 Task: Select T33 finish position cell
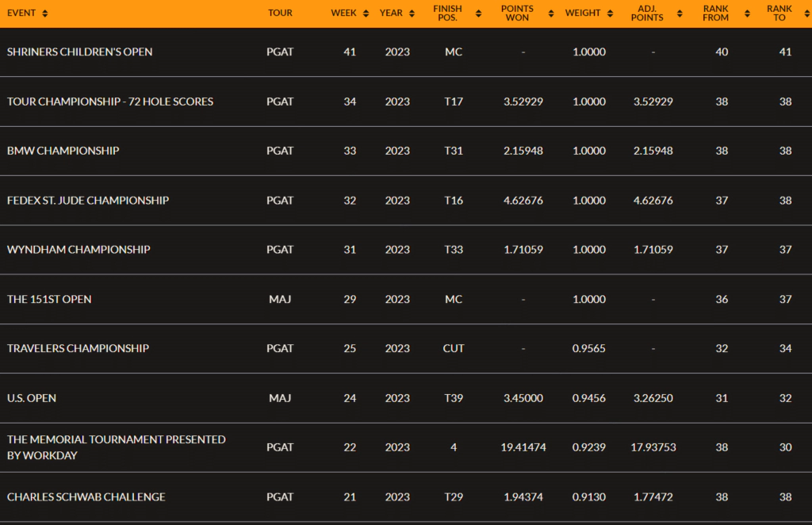[x=454, y=250]
